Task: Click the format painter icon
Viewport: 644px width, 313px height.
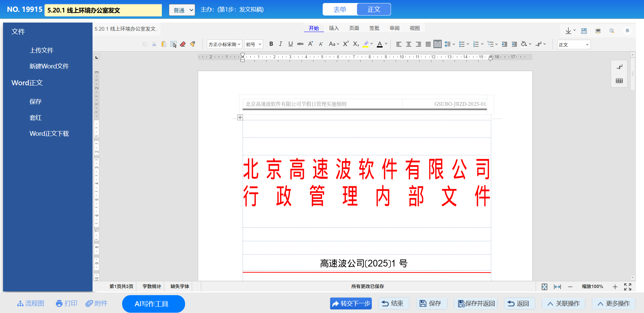Action: tap(193, 44)
